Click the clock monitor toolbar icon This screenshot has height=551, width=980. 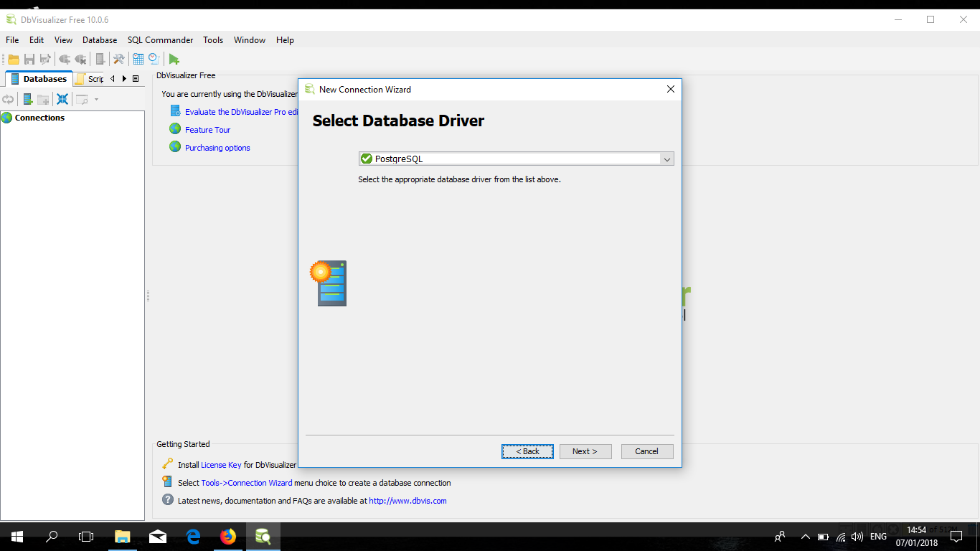[x=154, y=59]
